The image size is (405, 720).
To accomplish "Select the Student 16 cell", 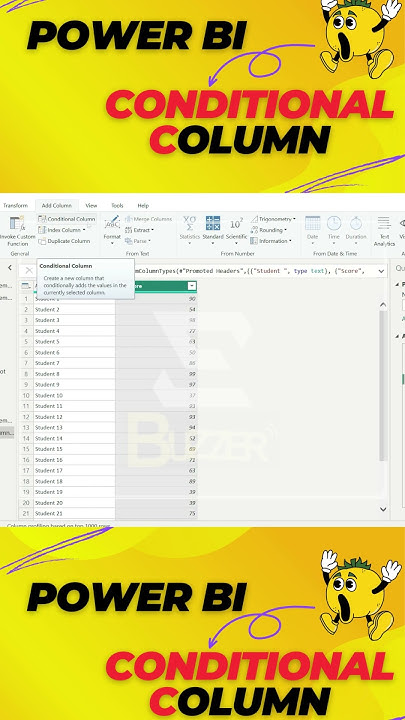I will coord(74,460).
